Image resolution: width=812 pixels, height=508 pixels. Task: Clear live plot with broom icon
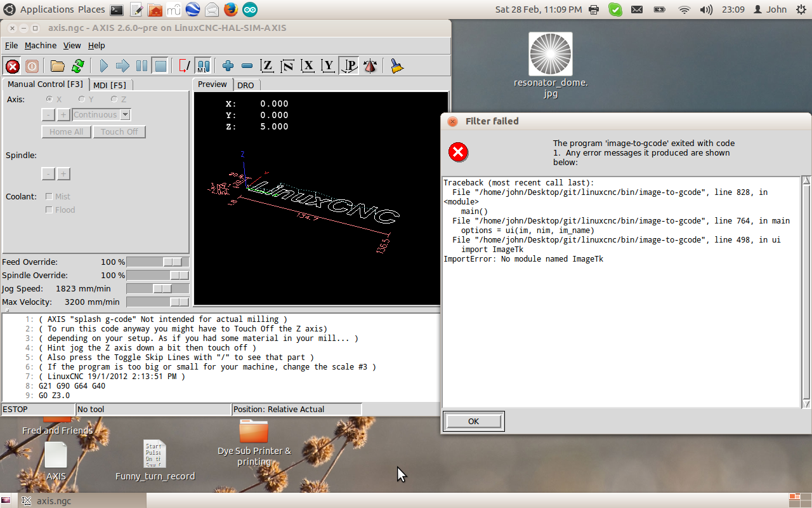pyautogui.click(x=397, y=66)
